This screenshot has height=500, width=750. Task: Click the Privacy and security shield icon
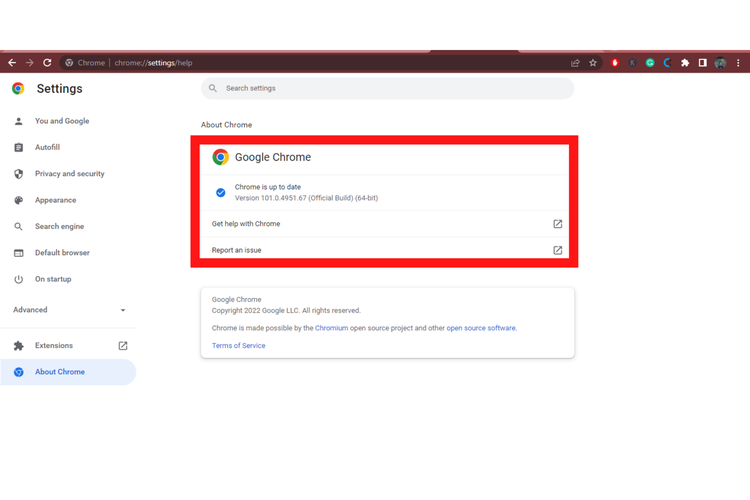pyautogui.click(x=19, y=174)
